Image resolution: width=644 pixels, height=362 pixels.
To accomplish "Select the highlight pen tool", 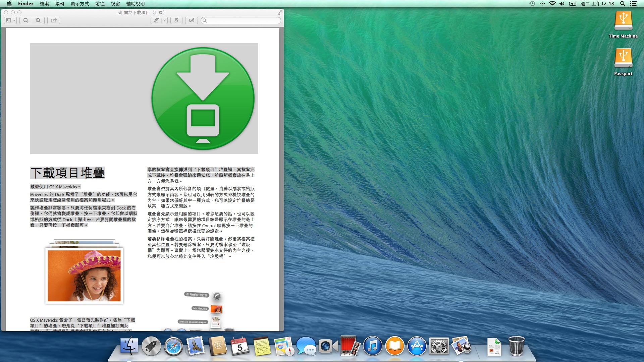I will click(156, 20).
